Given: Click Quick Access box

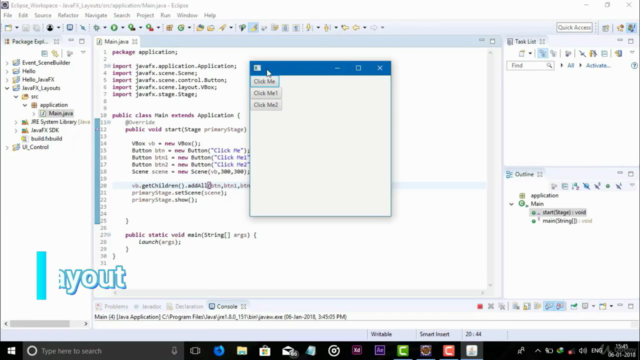Looking at the screenshot, I should click(x=574, y=27).
